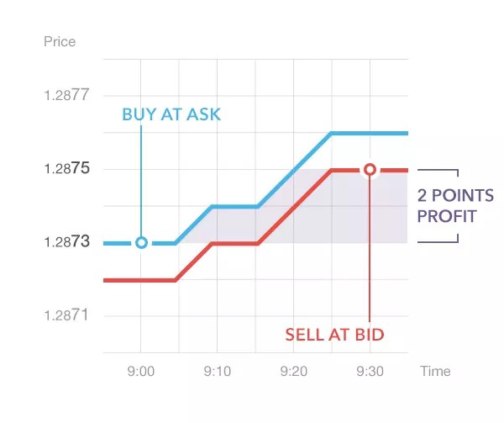Click the Time axis title
Image resolution: width=504 pixels, height=423 pixels.
pos(435,371)
